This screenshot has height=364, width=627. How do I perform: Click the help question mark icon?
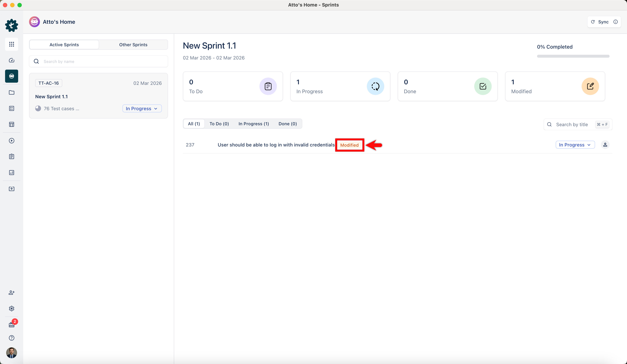click(x=11, y=338)
